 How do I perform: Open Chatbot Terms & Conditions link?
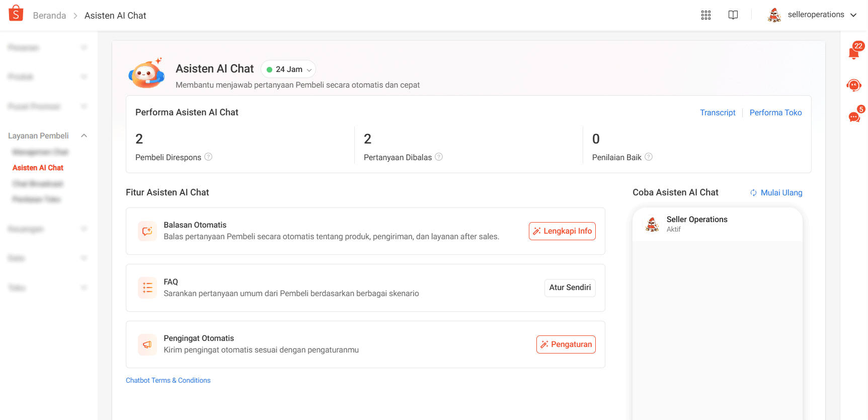click(168, 380)
